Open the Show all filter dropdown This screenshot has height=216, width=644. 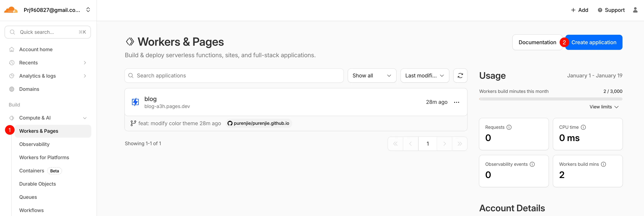[x=372, y=76]
